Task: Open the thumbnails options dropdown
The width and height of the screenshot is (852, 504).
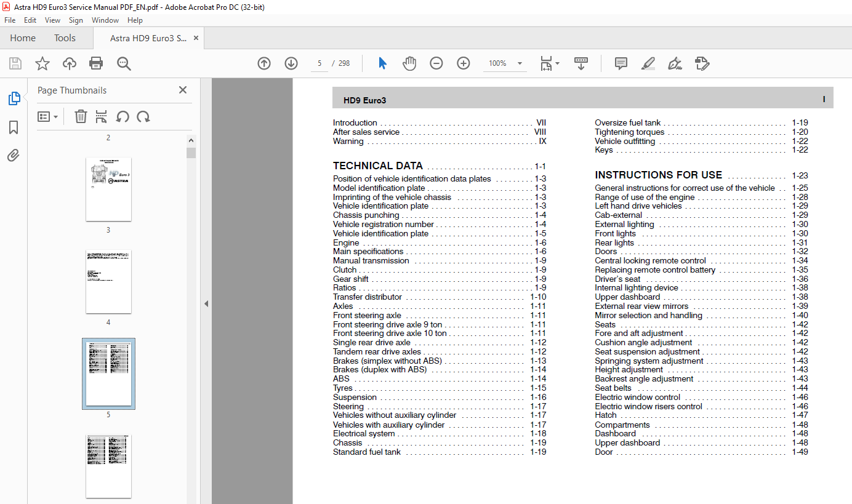Action: (x=48, y=116)
